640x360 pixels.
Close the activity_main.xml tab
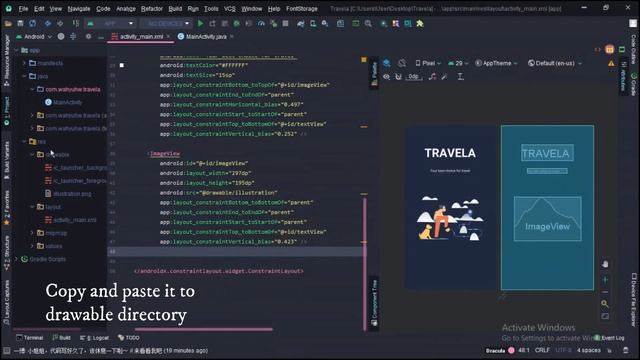tap(168, 36)
